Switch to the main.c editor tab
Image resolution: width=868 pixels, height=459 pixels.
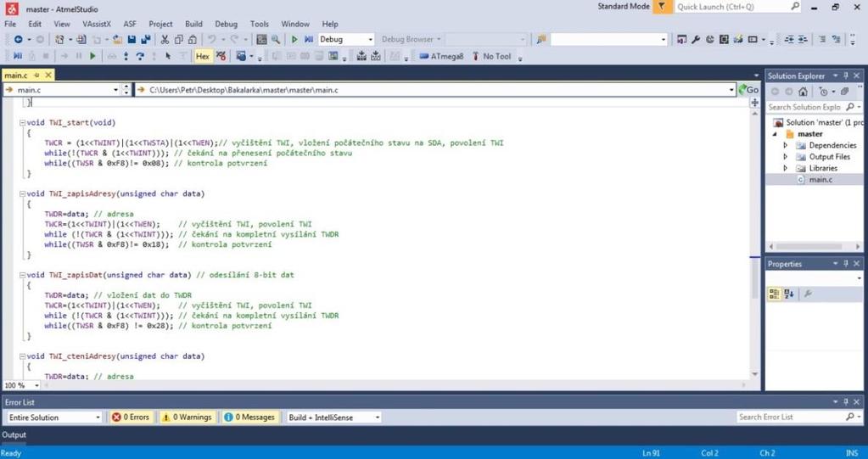tap(16, 75)
